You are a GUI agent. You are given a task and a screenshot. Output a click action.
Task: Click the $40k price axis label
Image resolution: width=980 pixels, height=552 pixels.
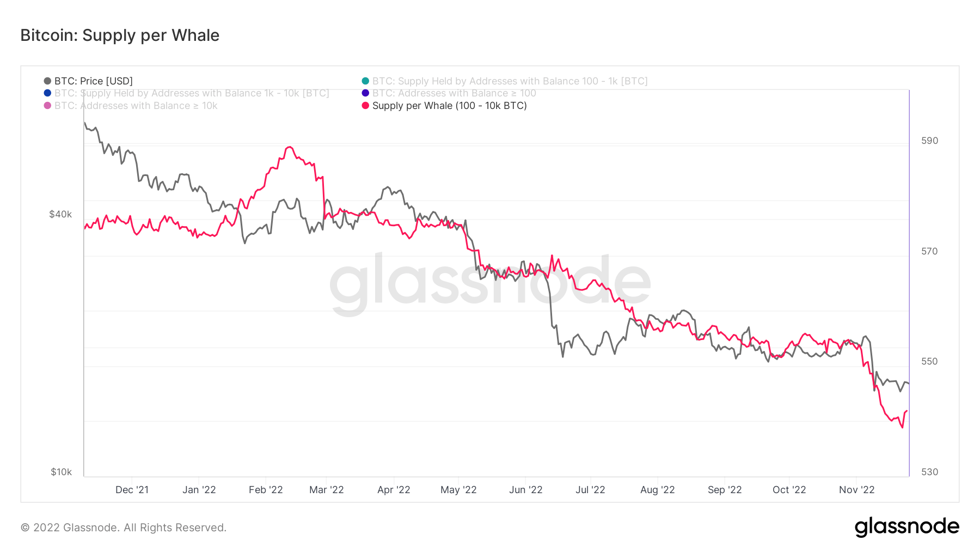point(60,214)
